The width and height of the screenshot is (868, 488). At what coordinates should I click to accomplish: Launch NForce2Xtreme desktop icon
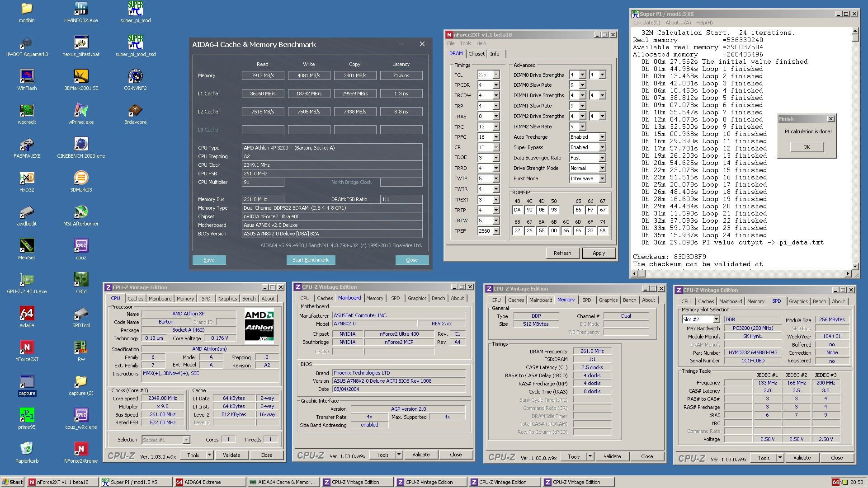[x=81, y=453]
